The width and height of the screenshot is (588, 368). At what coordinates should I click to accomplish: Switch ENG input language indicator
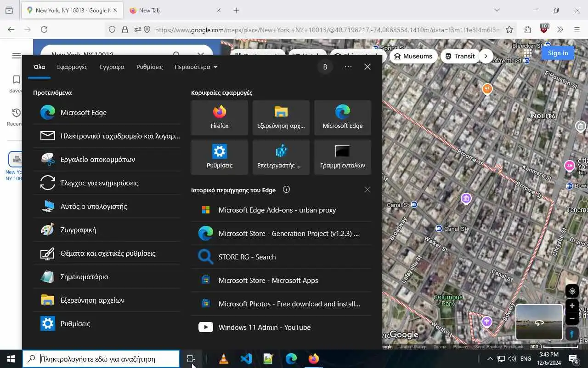point(526,359)
